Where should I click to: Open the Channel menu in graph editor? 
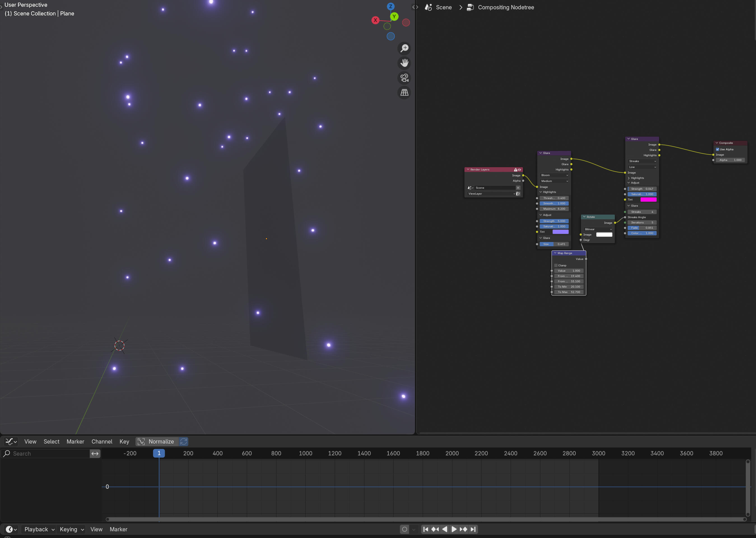(102, 441)
